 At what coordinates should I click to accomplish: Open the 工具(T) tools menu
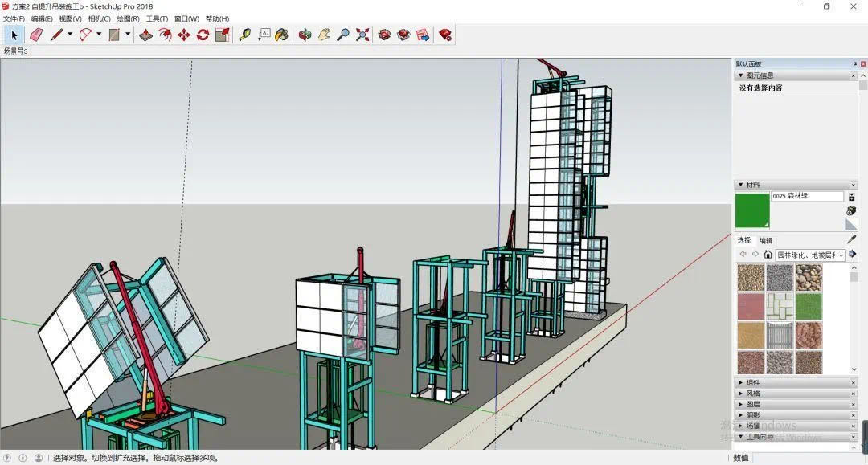point(157,18)
